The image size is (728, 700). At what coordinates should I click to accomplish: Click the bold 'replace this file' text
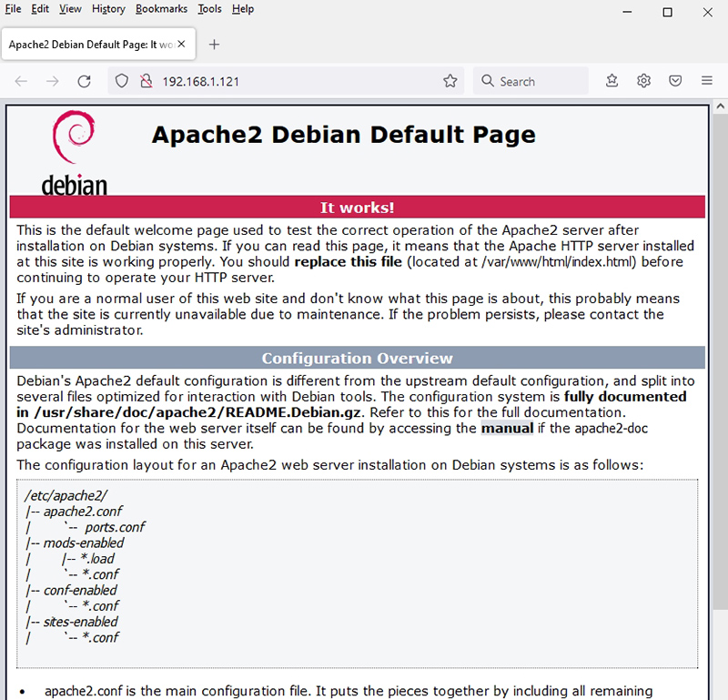click(x=349, y=261)
